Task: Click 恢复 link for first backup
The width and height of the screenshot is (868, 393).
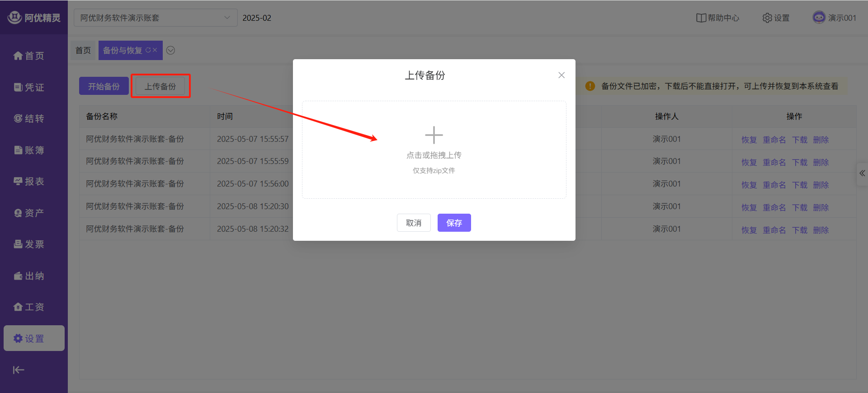Action: tap(749, 140)
